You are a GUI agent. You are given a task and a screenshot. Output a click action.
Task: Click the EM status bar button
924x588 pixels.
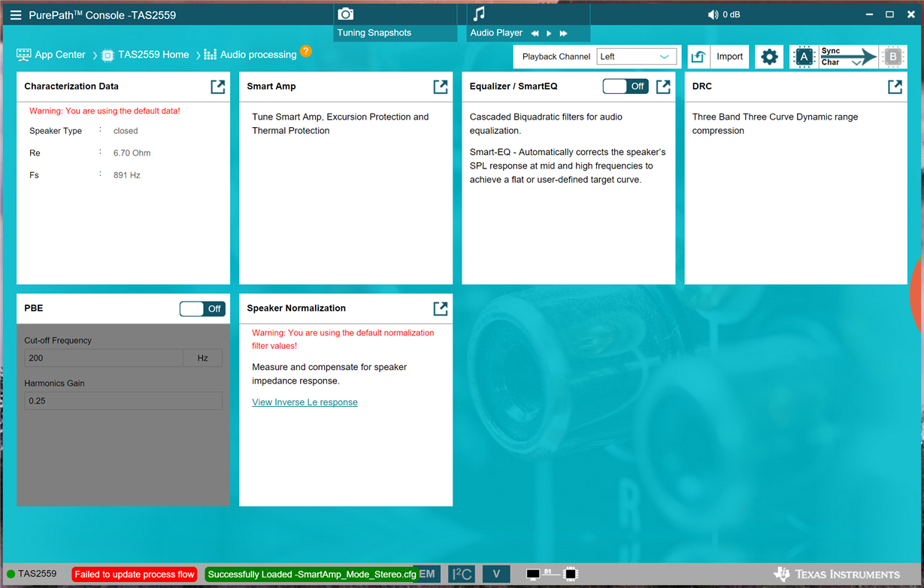click(x=427, y=574)
